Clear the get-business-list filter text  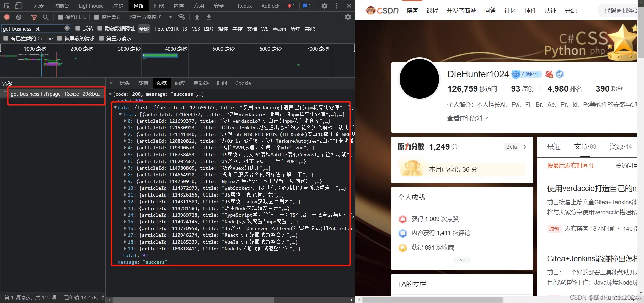(x=67, y=28)
